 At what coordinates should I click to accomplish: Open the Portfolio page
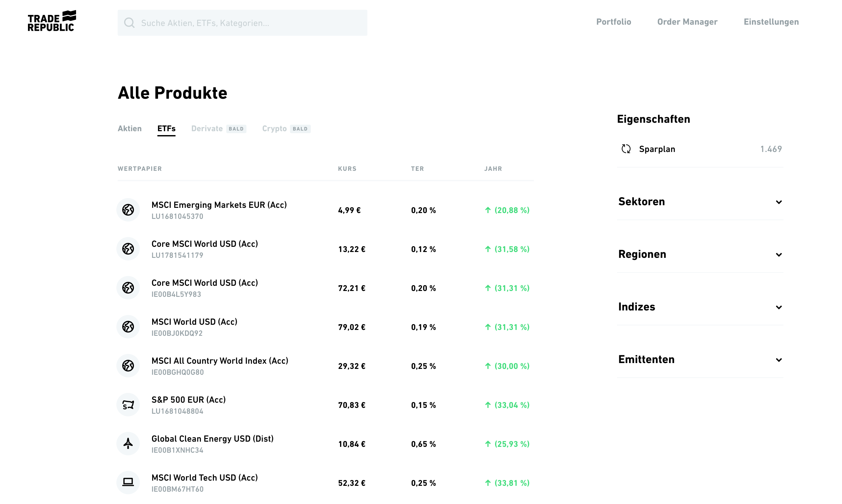click(613, 22)
